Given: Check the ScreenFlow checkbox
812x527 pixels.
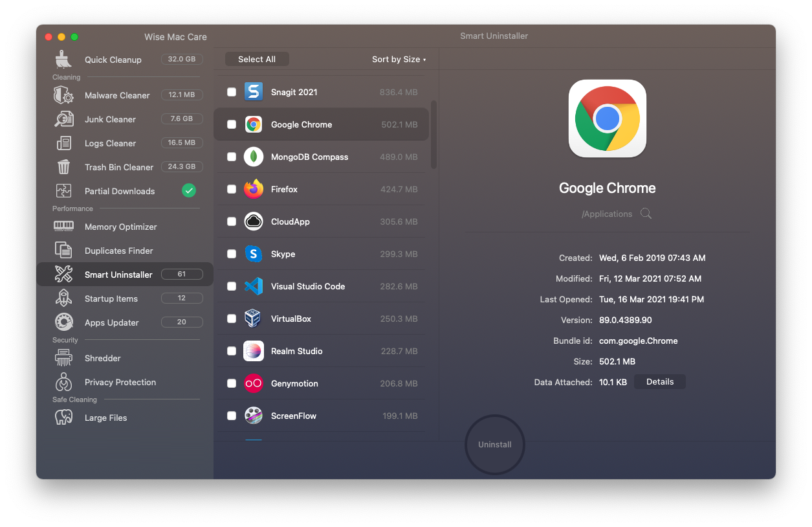Looking at the screenshot, I should (x=232, y=416).
